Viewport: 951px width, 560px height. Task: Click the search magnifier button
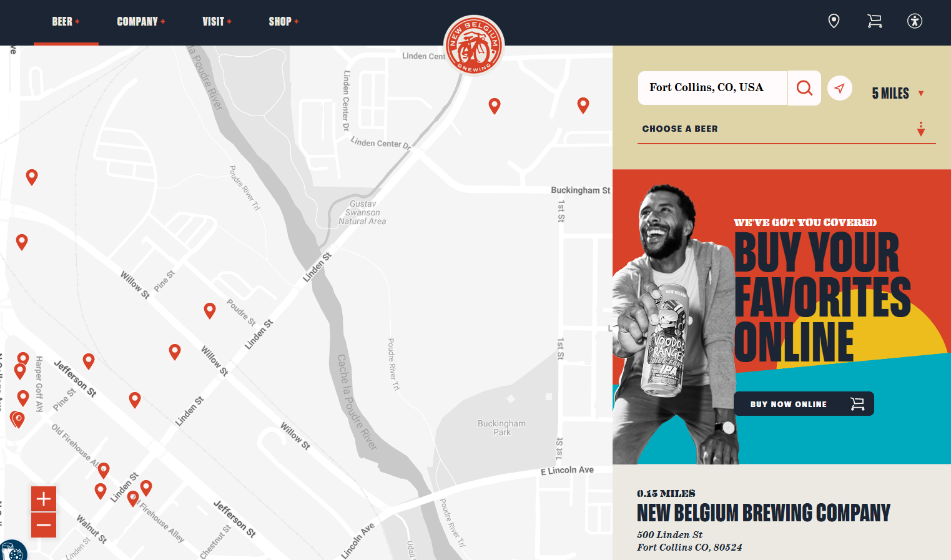804,88
